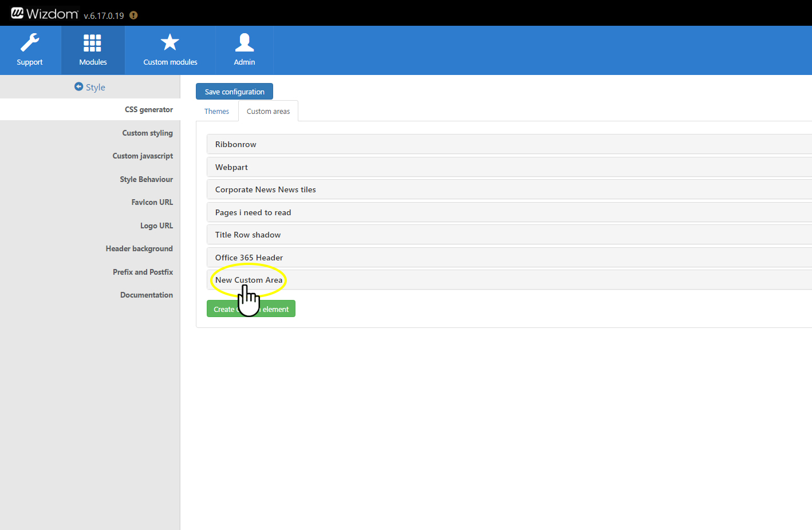Expand the Ribbonrow custom area

236,144
